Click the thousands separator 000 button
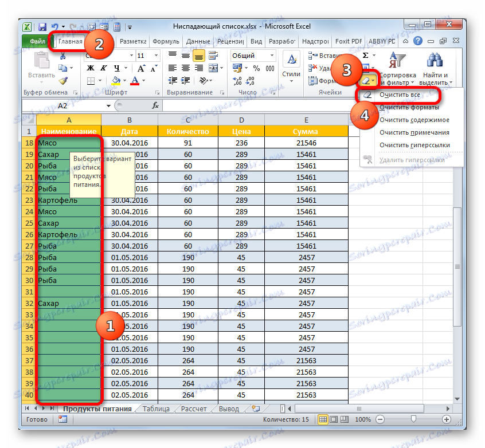 point(270,68)
